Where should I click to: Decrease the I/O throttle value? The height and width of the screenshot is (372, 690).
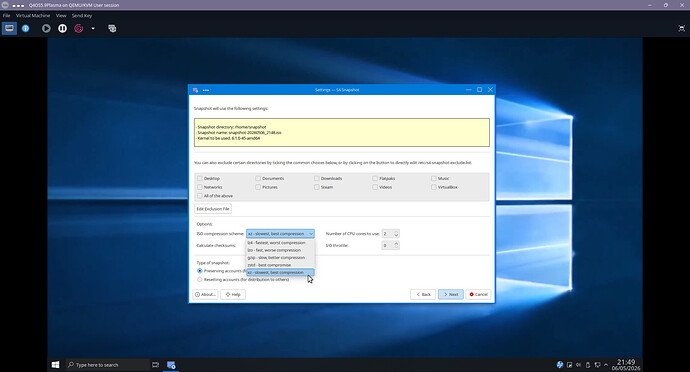pos(396,247)
